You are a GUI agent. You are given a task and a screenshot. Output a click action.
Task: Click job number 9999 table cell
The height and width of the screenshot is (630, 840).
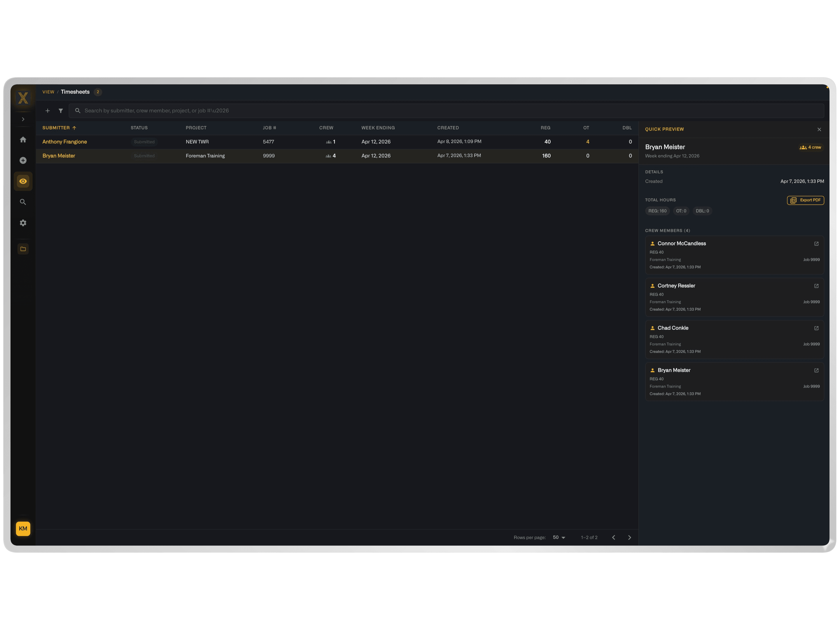268,156
